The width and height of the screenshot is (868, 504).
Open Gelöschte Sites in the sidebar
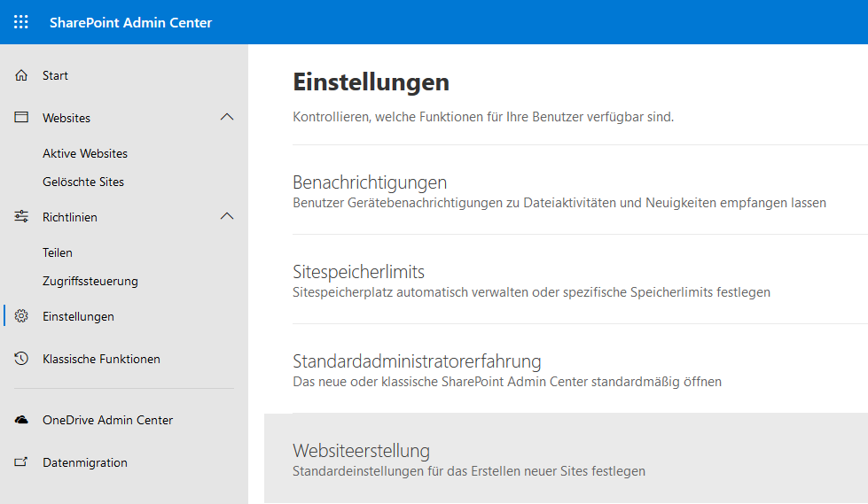(x=83, y=182)
